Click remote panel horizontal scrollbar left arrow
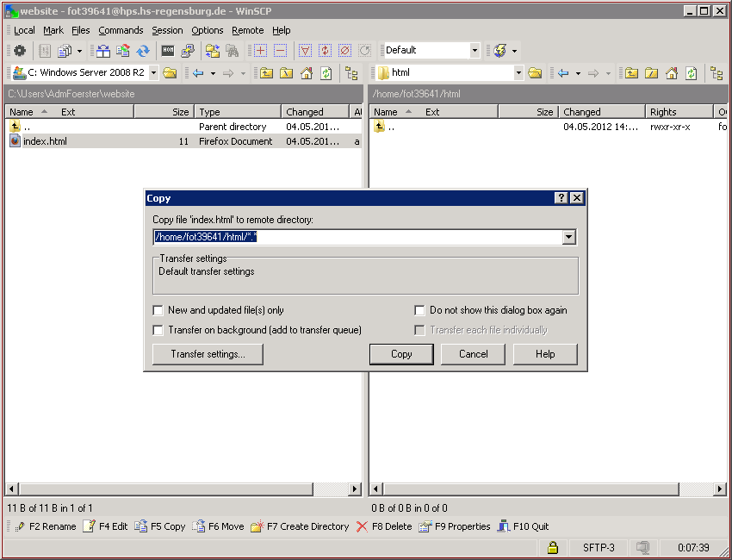This screenshot has width=732, height=560. pos(375,489)
